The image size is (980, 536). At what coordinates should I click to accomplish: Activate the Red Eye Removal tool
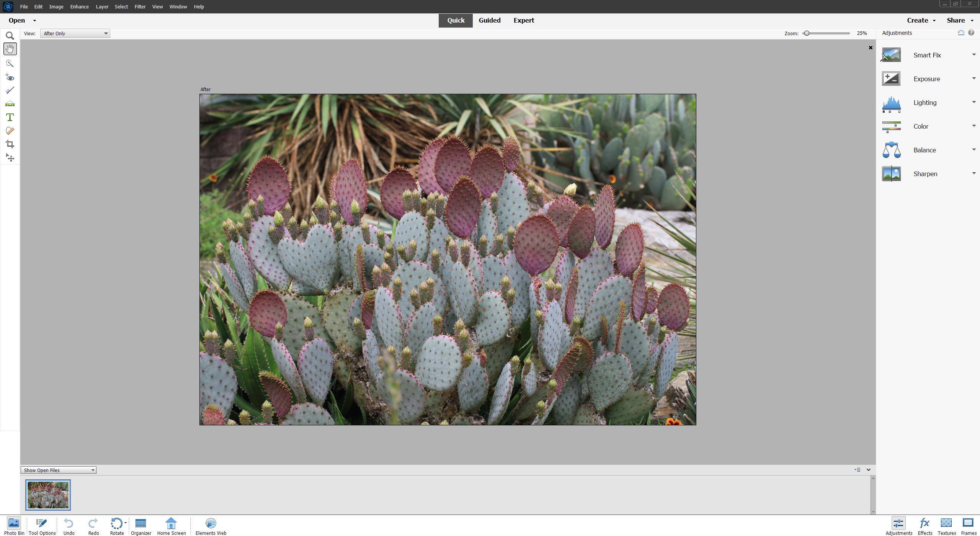(x=10, y=77)
